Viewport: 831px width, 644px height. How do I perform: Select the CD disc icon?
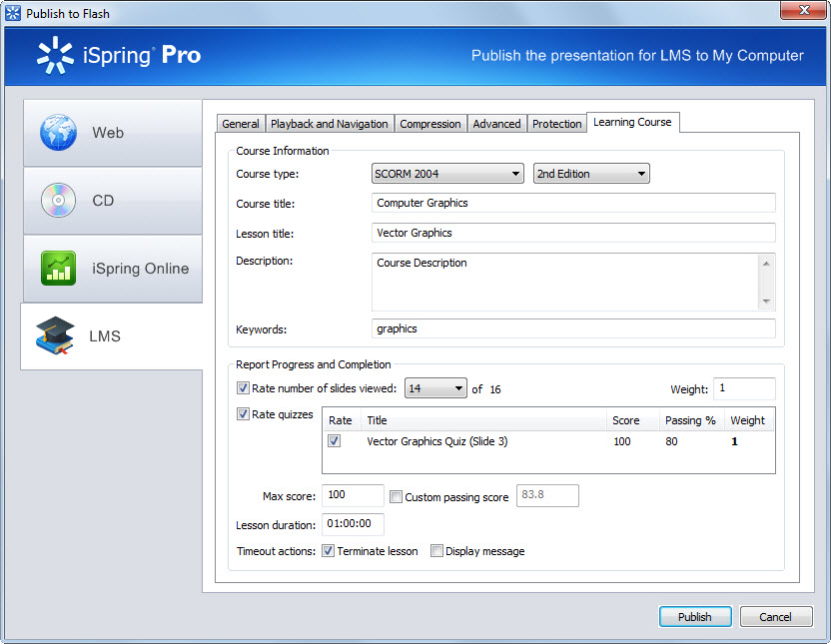58,201
